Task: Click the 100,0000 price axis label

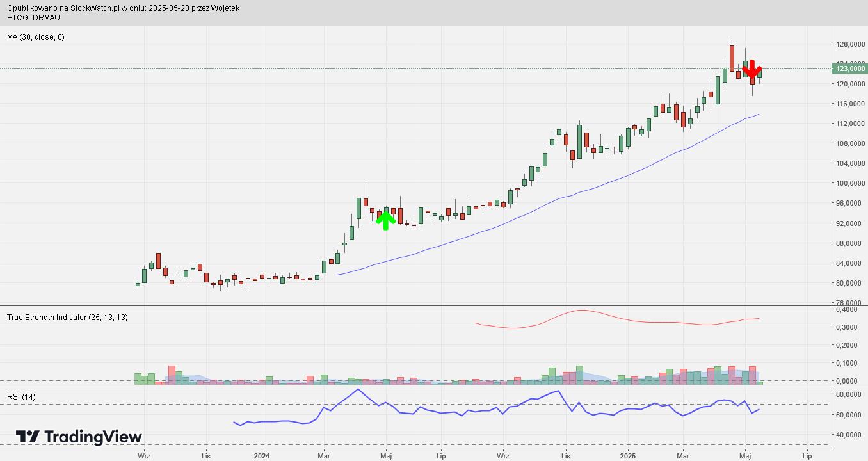Action: [x=851, y=183]
